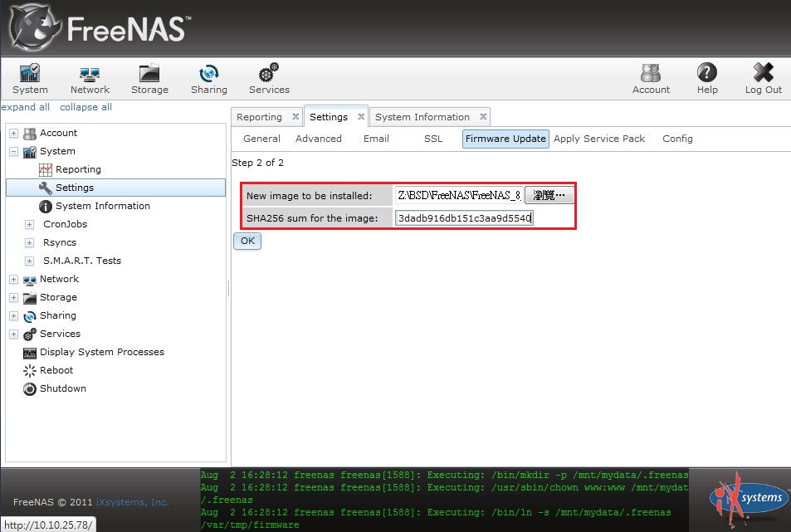Open the Apply Service Pack sub-tab
Screen dimensions: 791x532
click(x=598, y=139)
